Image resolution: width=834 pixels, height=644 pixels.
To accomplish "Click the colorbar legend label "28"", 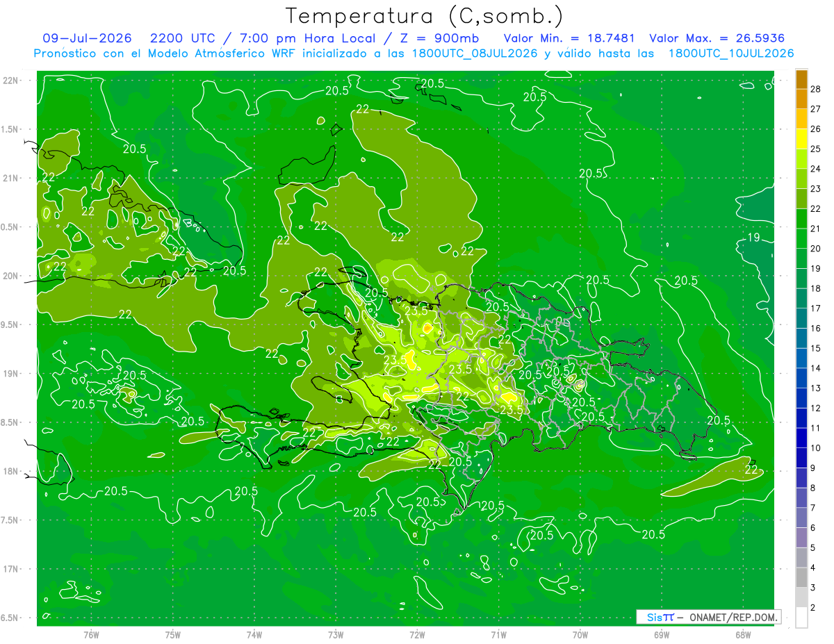I will (x=816, y=88).
